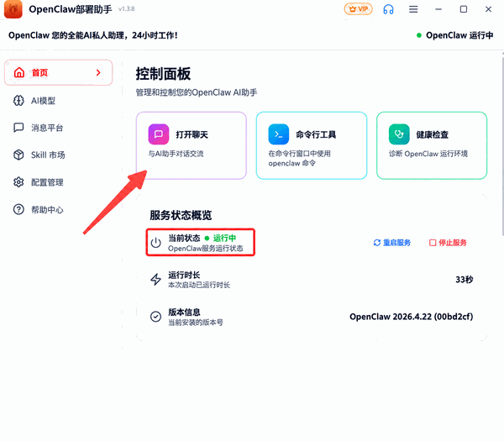Open the VIP membership badge
The image size is (504, 441).
[x=358, y=9]
